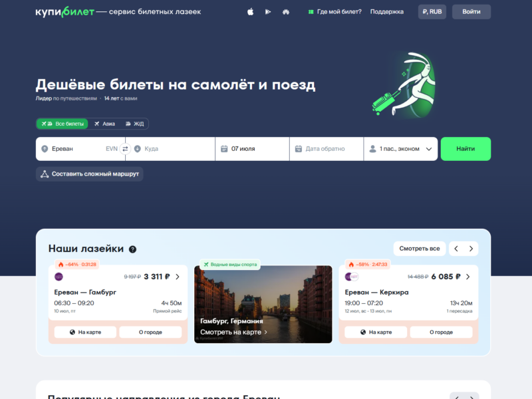Click На карте under Ереван — Керкира
Image resolution: width=532 pixels, height=399 pixels.
[376, 332]
